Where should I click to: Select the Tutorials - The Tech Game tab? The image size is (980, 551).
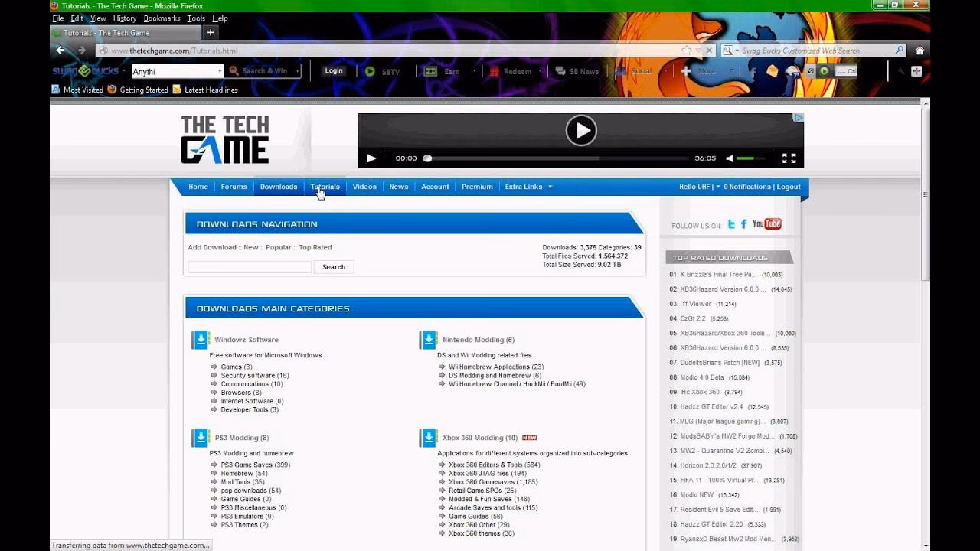tap(126, 33)
